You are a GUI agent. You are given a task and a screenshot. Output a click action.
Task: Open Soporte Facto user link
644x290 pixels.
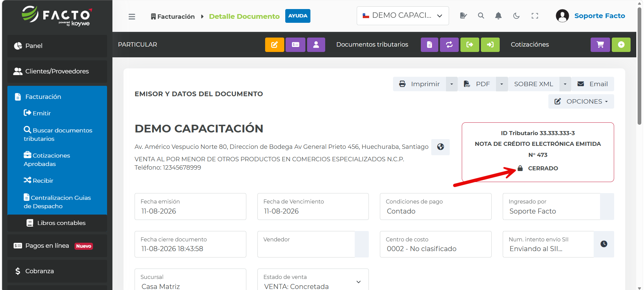coord(599,16)
